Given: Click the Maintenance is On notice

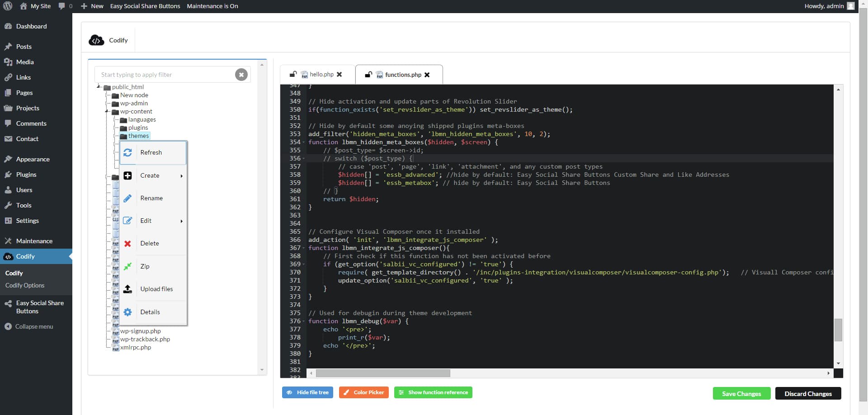Looking at the screenshot, I should [212, 6].
